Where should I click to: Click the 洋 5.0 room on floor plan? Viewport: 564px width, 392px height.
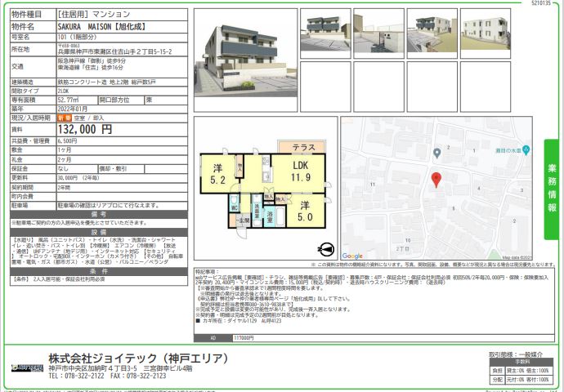pyautogui.click(x=305, y=211)
